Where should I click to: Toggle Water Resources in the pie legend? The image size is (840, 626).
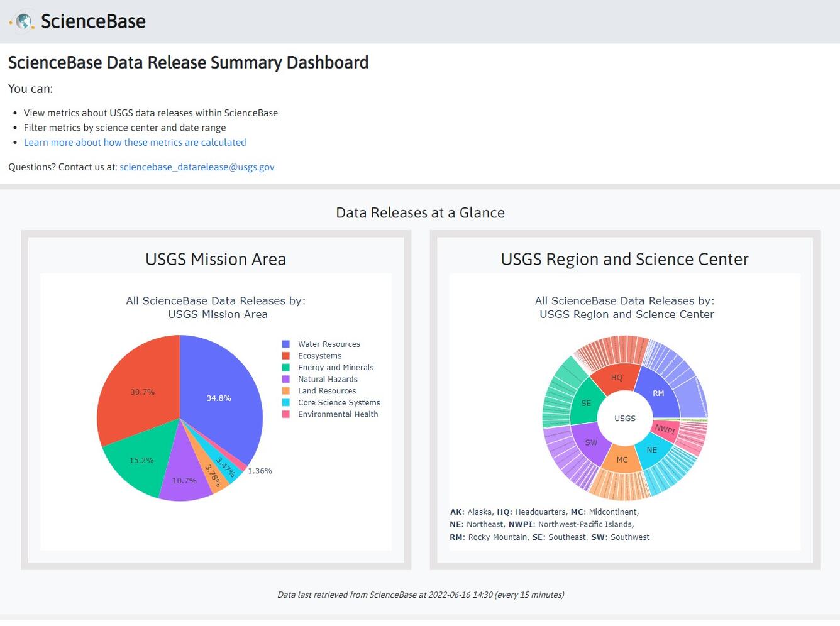[328, 344]
